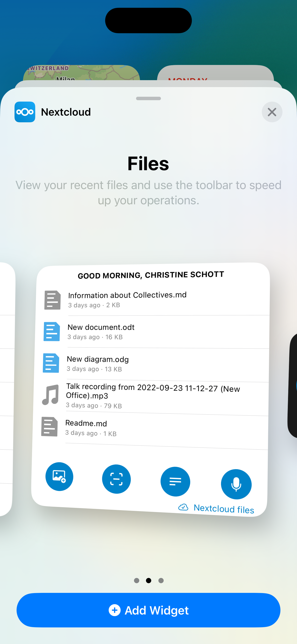This screenshot has height=644, width=297.
Task: Tap the plus icon in Add Widget button
Action: click(x=114, y=610)
